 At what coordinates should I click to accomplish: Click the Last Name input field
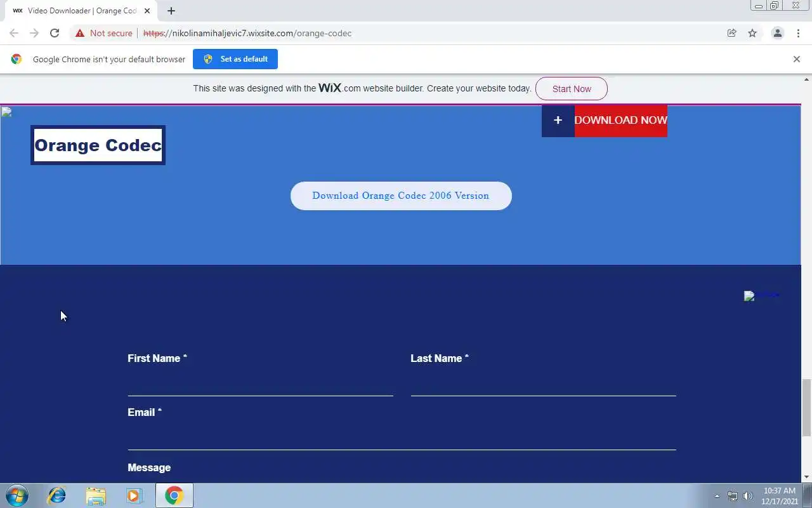543,384
